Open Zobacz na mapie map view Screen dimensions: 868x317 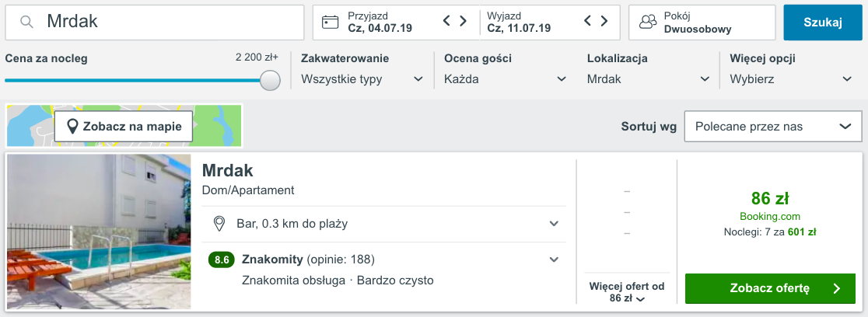(124, 126)
